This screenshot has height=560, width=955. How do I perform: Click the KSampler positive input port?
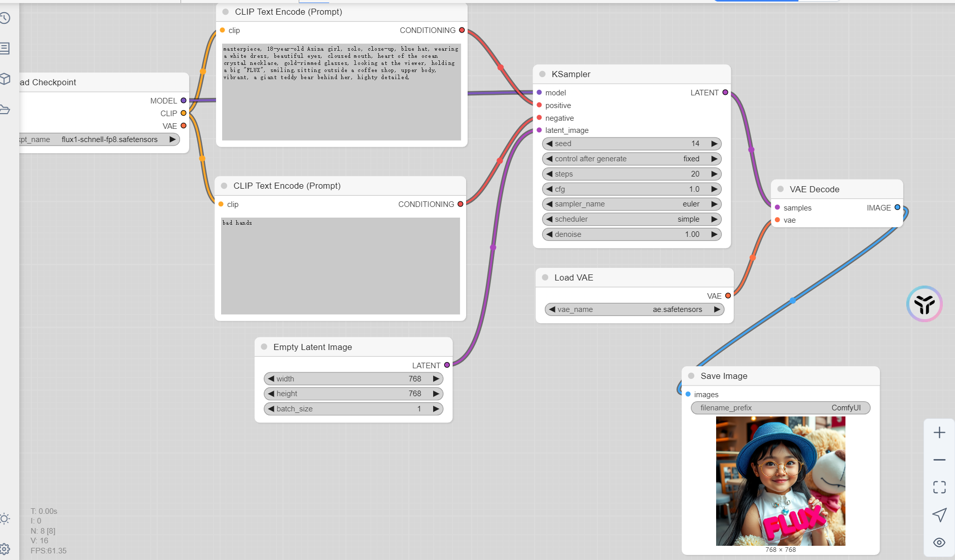(x=539, y=105)
